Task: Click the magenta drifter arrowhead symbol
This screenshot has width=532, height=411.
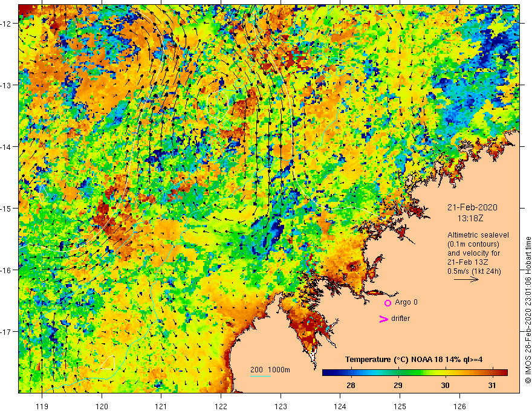Action: pyautogui.click(x=383, y=319)
